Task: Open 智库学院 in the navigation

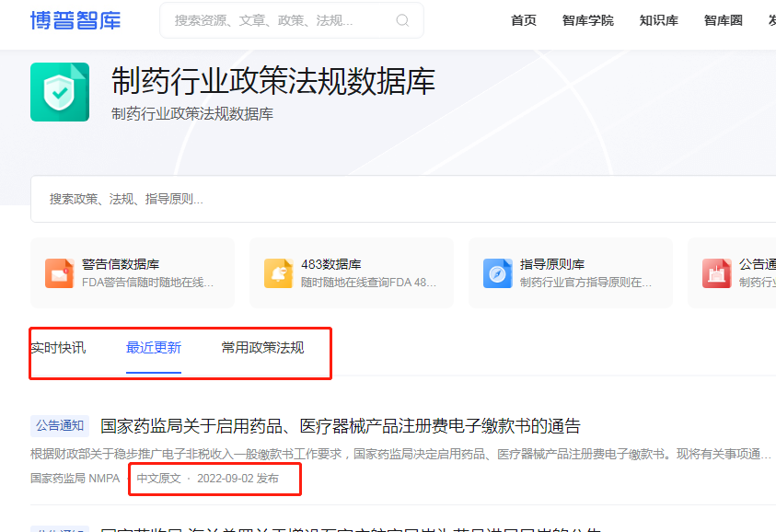Action: click(588, 20)
